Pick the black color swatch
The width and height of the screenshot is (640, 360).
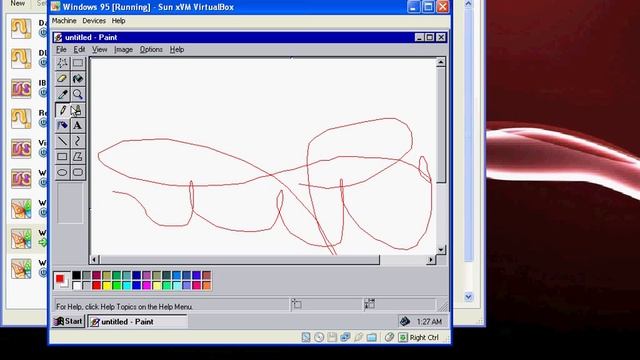click(76, 275)
